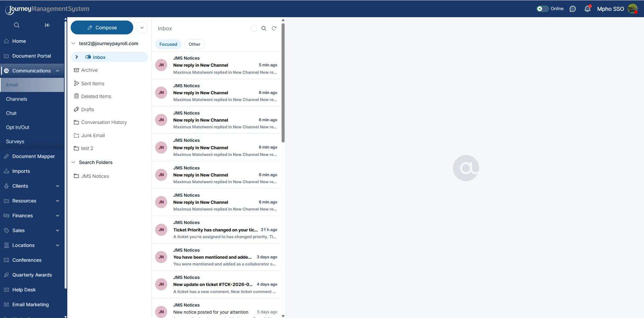Toggle the Online status switch
This screenshot has width=644, height=318.
pyautogui.click(x=542, y=9)
